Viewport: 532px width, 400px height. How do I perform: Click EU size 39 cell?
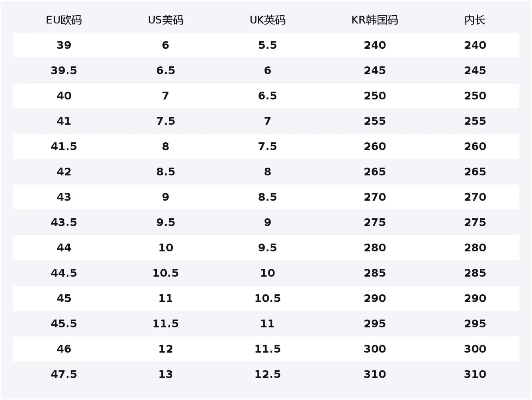click(64, 45)
